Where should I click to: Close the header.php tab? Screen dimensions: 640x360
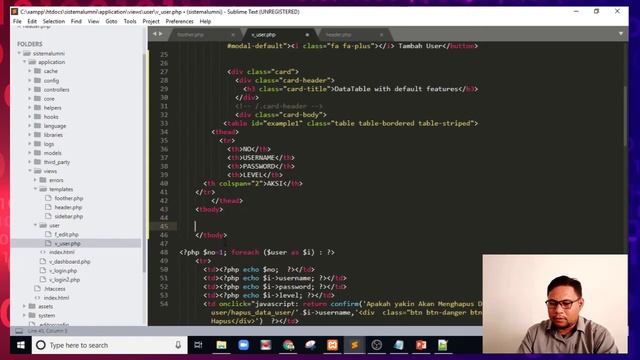pyautogui.click(x=381, y=35)
